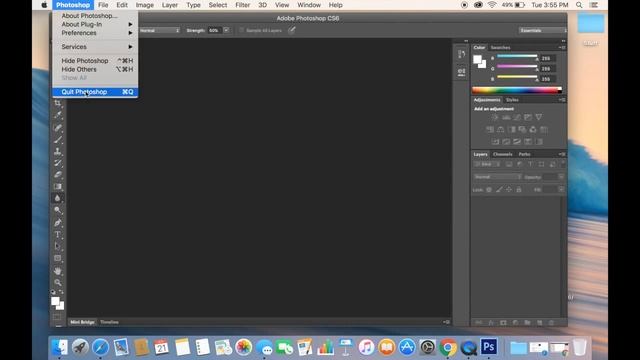The width and height of the screenshot is (640, 360).
Task: Choose About Photoshop from the menu
Action: coord(95,16)
